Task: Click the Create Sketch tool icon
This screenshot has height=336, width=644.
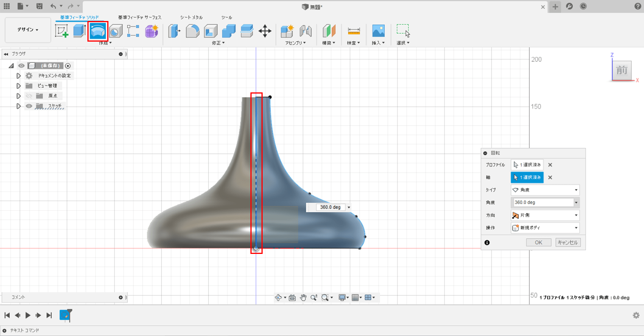Action: [61, 31]
